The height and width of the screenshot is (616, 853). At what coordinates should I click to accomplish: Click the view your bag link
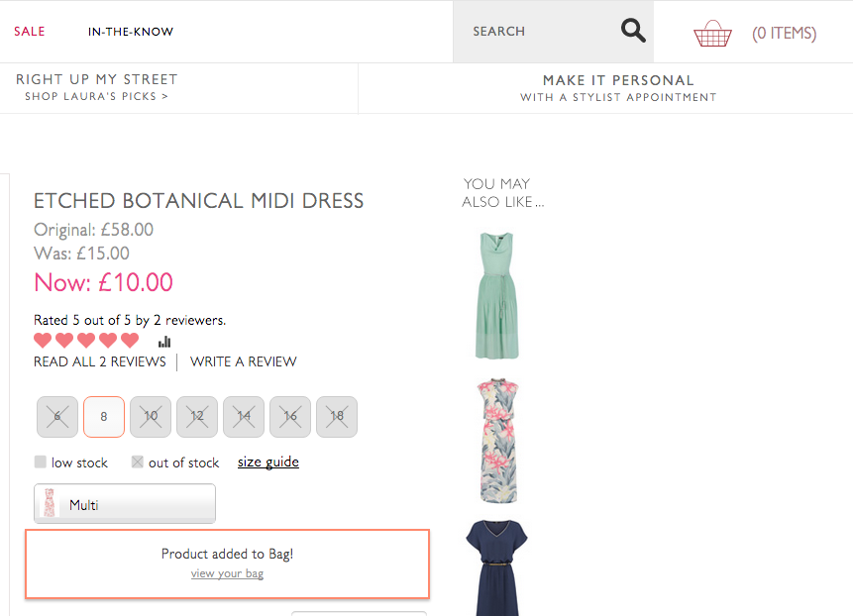point(227,573)
